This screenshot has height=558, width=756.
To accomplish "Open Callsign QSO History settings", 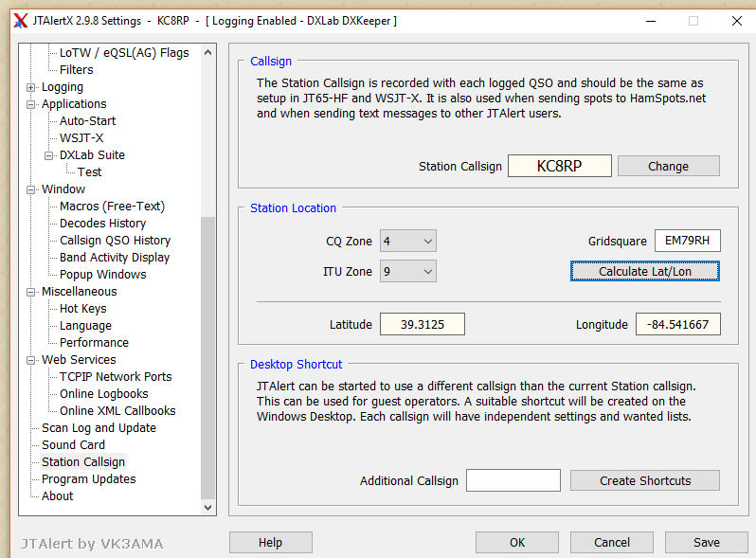I will (115, 241).
